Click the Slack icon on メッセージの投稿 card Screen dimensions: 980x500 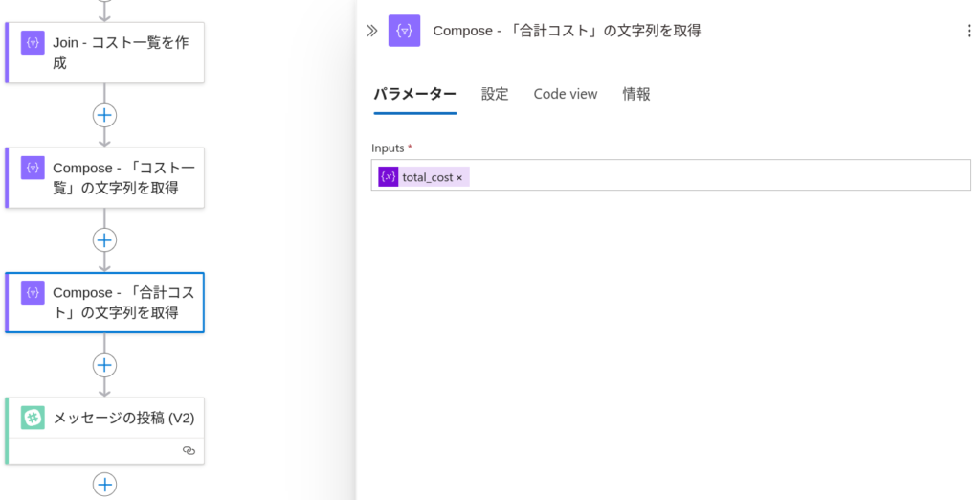(x=33, y=418)
